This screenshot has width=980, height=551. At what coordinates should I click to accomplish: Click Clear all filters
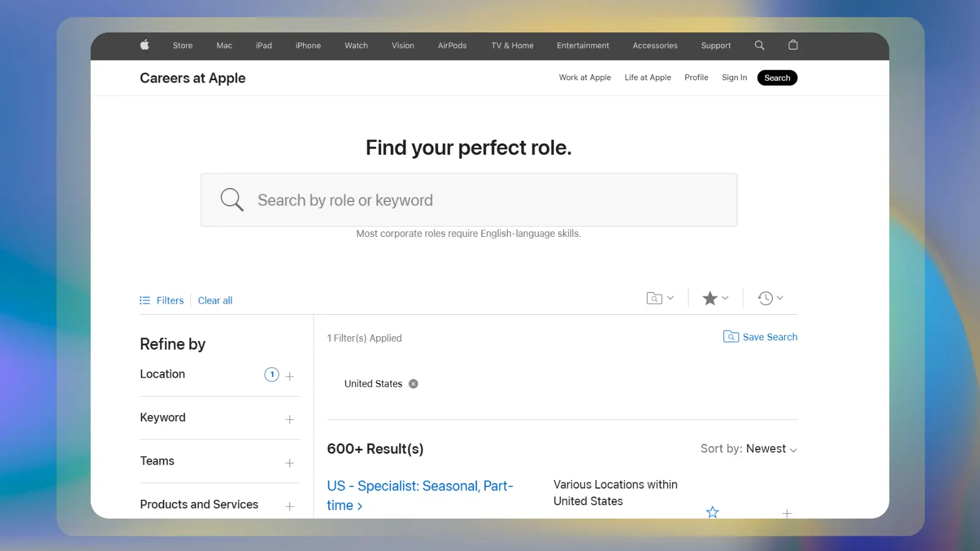(x=215, y=301)
